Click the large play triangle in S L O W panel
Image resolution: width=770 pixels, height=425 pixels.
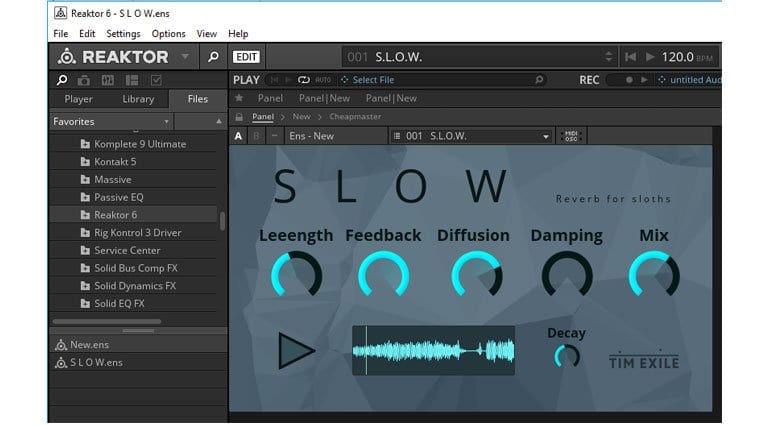tap(296, 351)
